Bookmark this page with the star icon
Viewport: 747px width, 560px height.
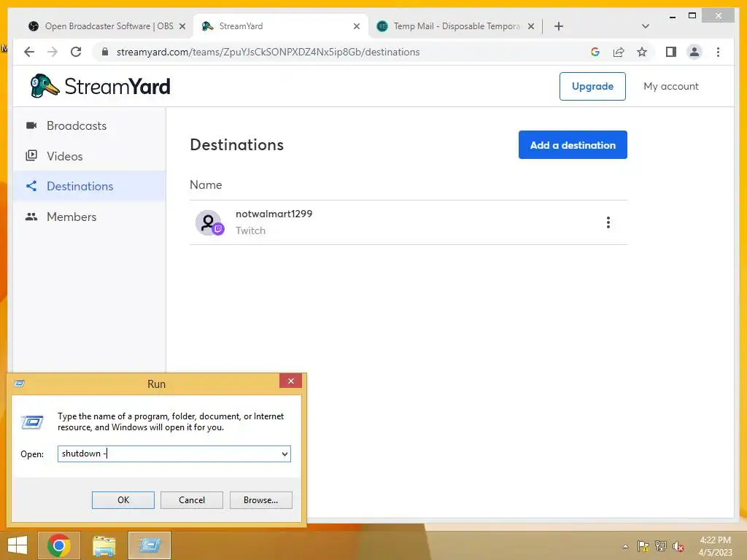(642, 52)
